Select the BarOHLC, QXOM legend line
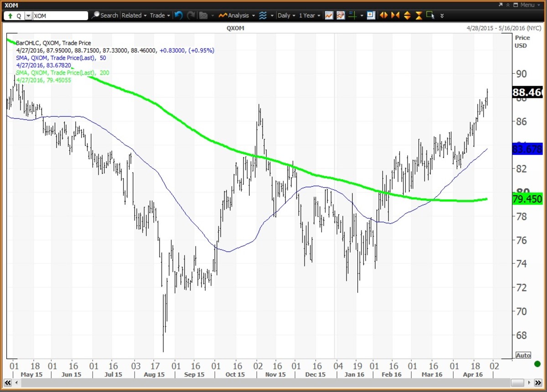 click(53, 43)
